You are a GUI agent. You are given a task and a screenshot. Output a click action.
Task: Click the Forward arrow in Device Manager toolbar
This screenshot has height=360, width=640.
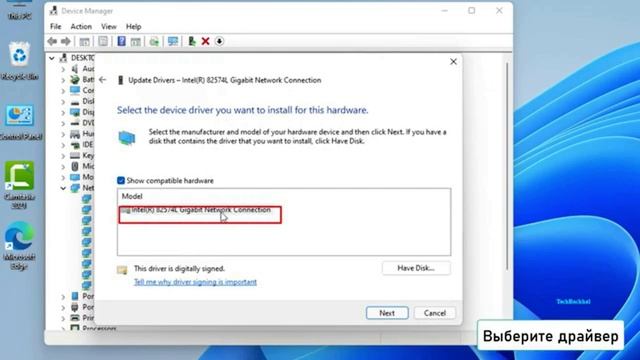pyautogui.click(x=65, y=41)
